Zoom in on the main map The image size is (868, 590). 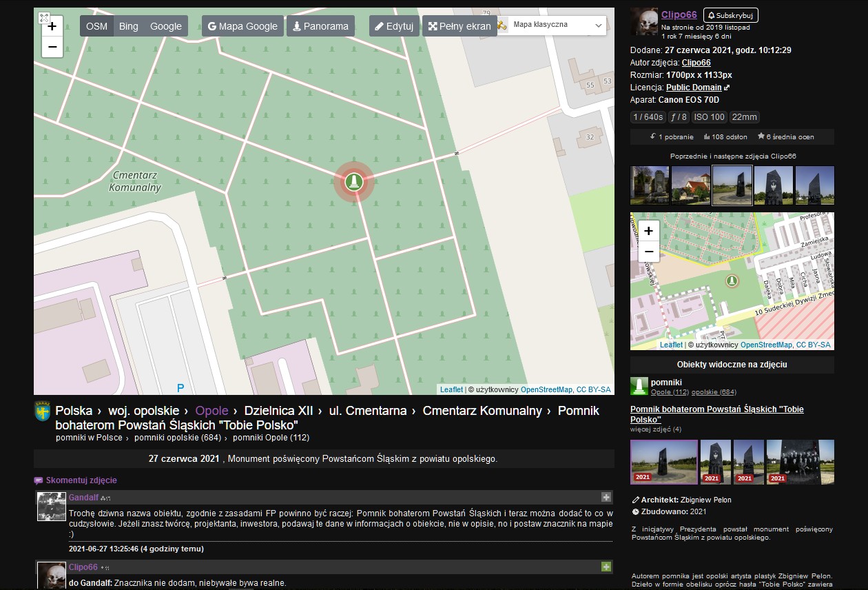[x=52, y=26]
